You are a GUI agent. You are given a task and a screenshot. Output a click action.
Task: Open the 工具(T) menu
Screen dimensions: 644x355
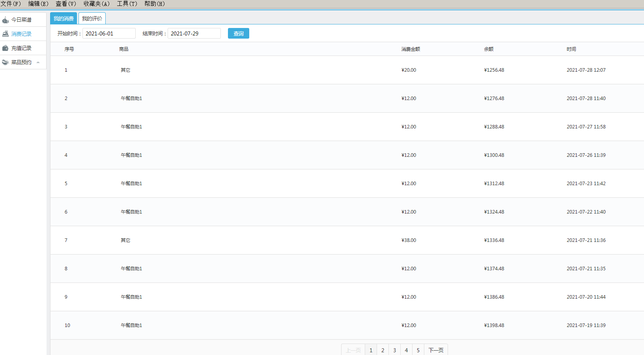coord(127,4)
